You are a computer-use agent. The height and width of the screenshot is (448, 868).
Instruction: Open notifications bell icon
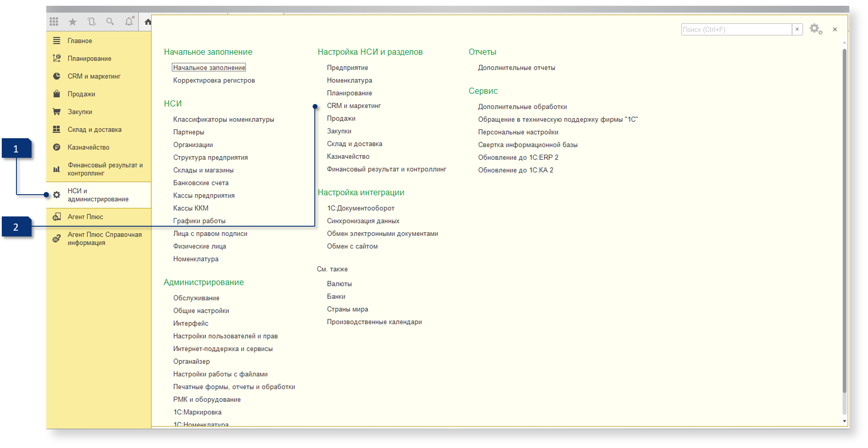[x=129, y=21]
